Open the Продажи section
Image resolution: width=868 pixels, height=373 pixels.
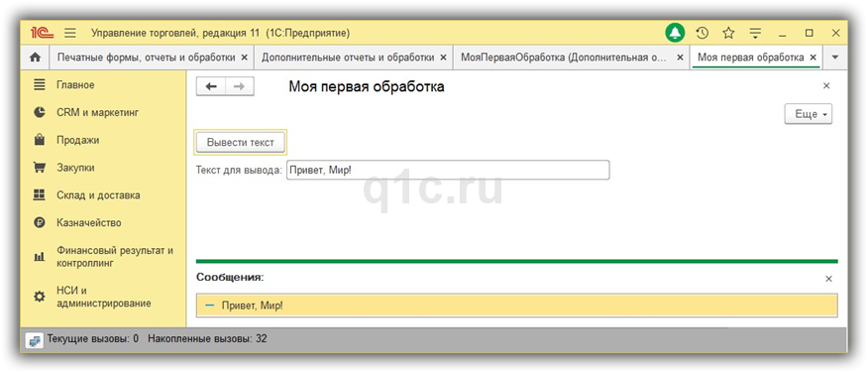tap(78, 140)
